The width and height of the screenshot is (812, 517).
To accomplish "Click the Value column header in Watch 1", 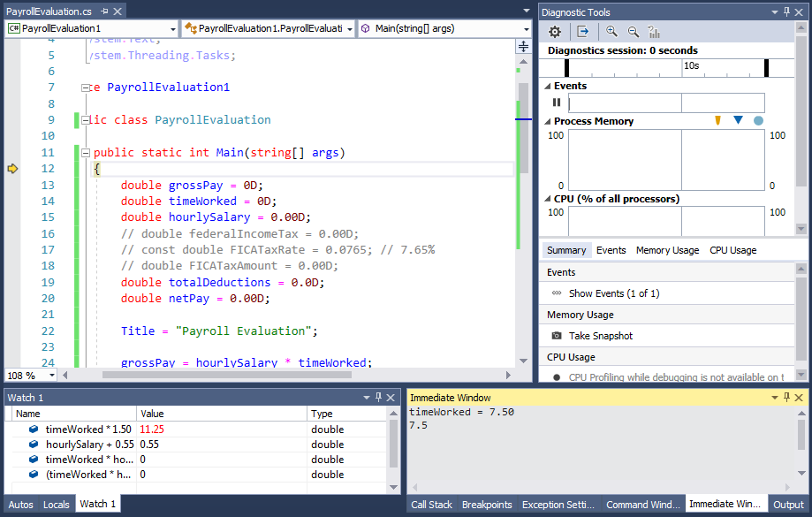I will (x=222, y=414).
